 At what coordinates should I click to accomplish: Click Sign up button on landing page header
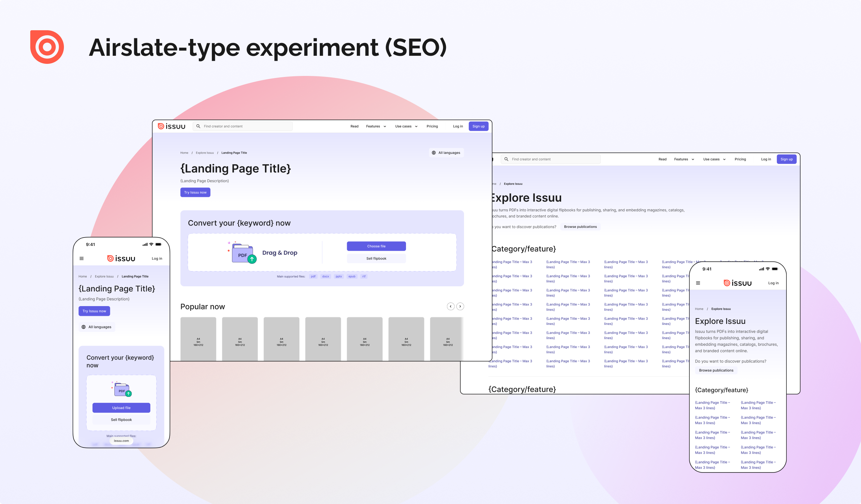478,126
